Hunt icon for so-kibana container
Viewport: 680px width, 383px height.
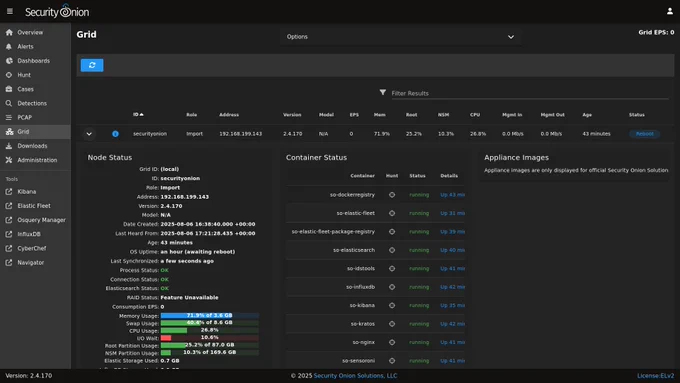[x=392, y=305]
